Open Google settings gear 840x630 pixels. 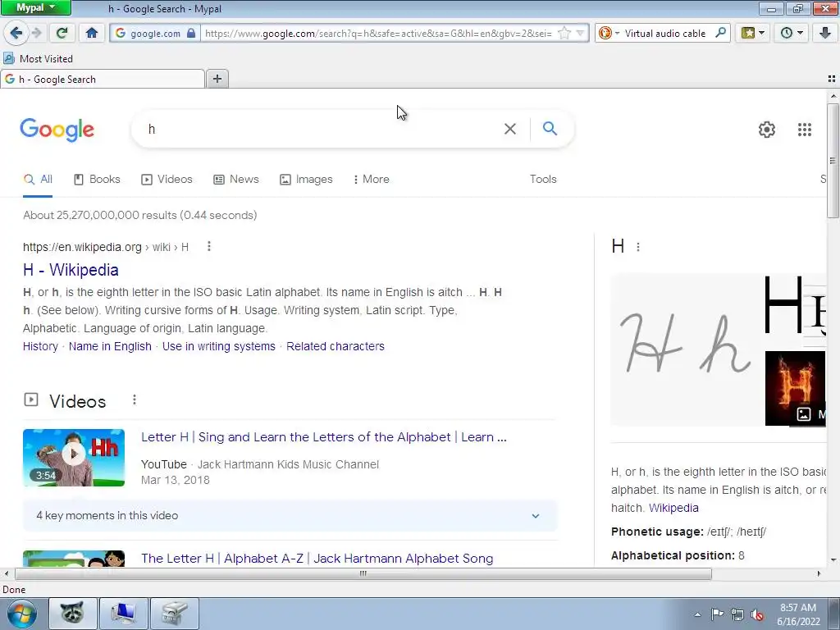(767, 130)
